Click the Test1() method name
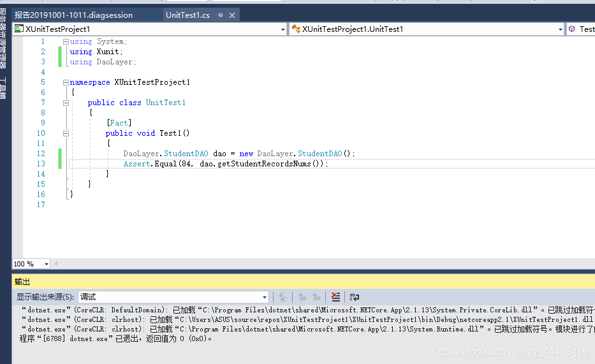 (x=175, y=133)
